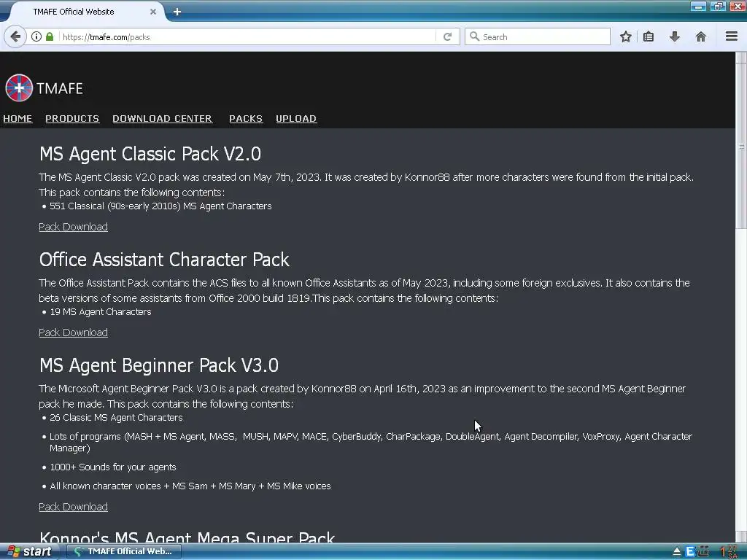The width and height of the screenshot is (747, 560).
Task: Click the '551 Classical MS Agent Characters' bullet
Action: [x=160, y=206]
